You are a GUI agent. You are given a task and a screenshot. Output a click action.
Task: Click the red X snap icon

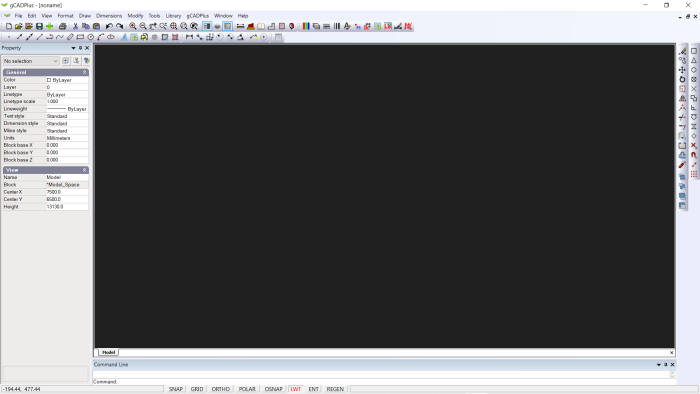(694, 145)
